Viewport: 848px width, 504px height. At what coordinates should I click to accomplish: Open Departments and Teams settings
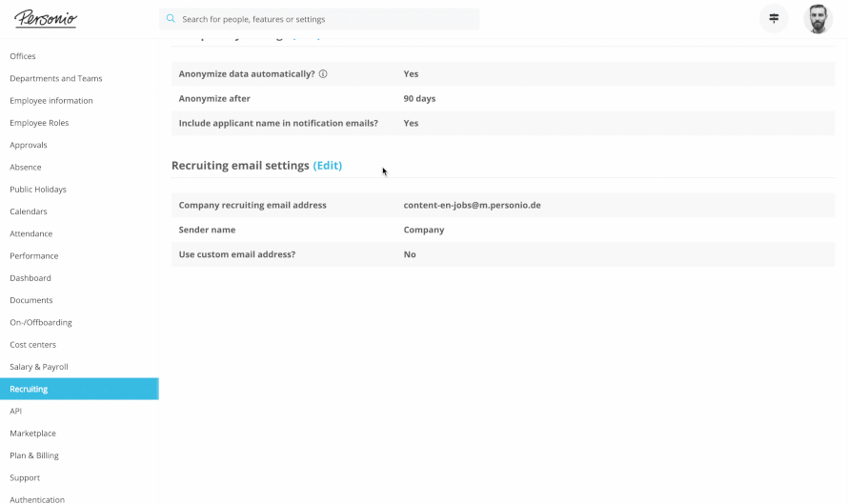click(55, 78)
